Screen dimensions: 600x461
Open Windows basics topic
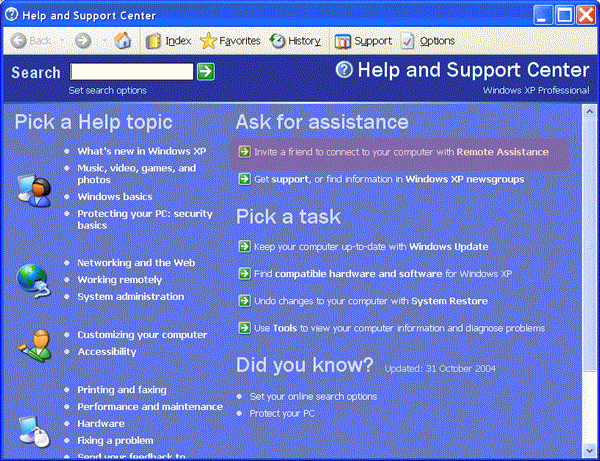click(115, 197)
